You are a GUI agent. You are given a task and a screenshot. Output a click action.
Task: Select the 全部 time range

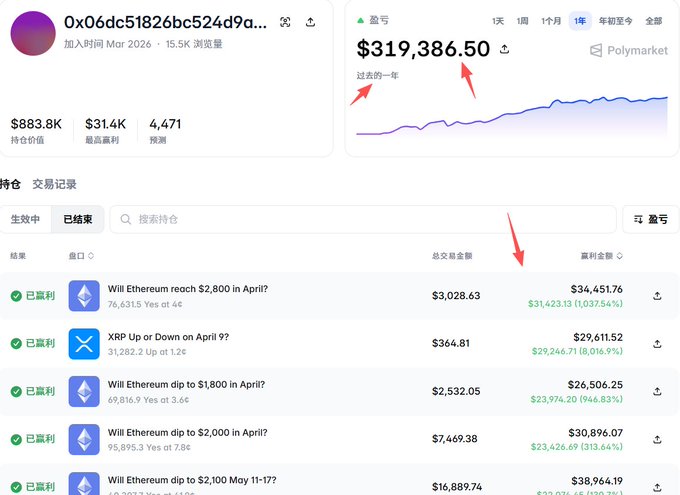pos(654,21)
